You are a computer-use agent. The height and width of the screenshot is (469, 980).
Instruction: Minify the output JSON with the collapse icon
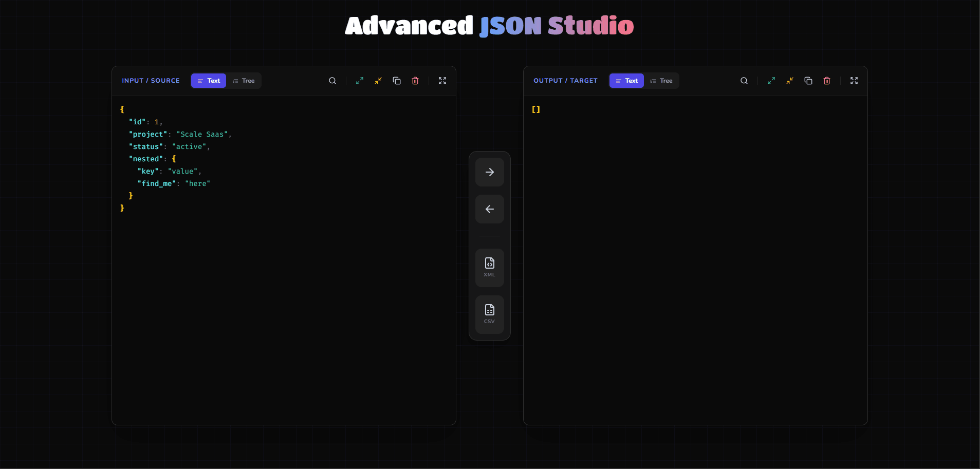pos(789,81)
